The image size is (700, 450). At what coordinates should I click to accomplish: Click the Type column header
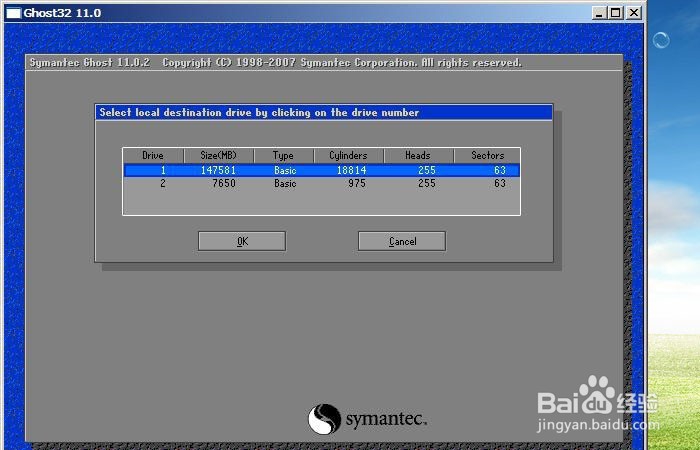(x=283, y=155)
